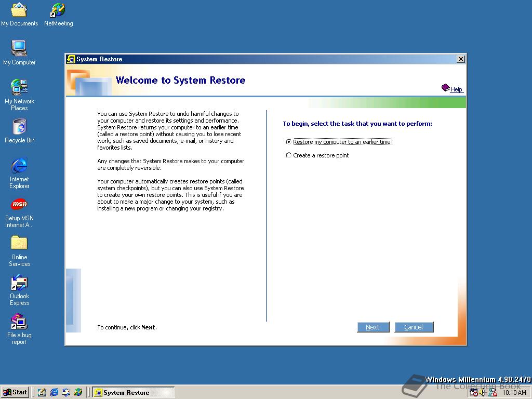Screen dimensions: 532x399
Task: Click the Next button
Action: coord(373,327)
